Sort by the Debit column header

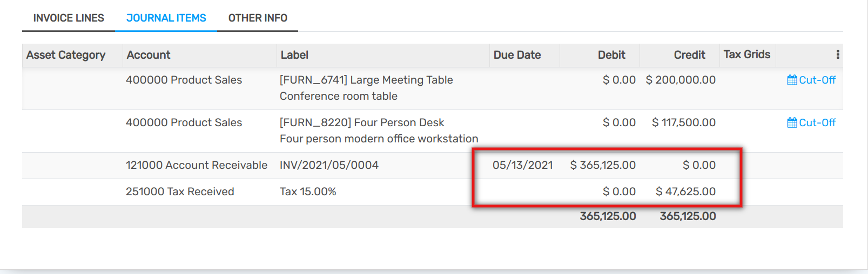[x=611, y=55]
